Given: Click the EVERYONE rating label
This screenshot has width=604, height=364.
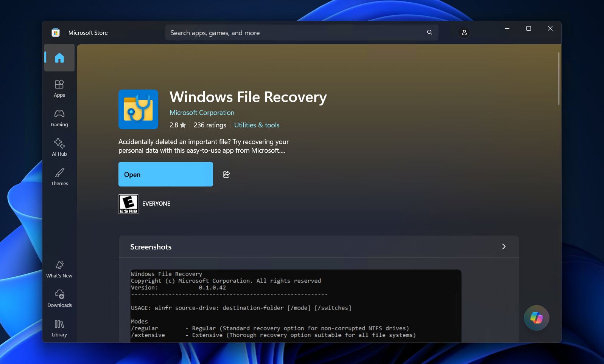Looking at the screenshot, I should (156, 204).
